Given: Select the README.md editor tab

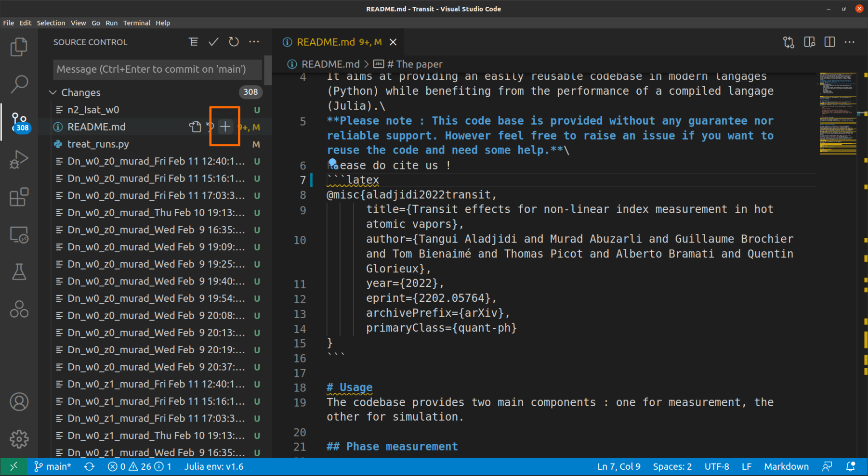Looking at the screenshot, I should 326,42.
